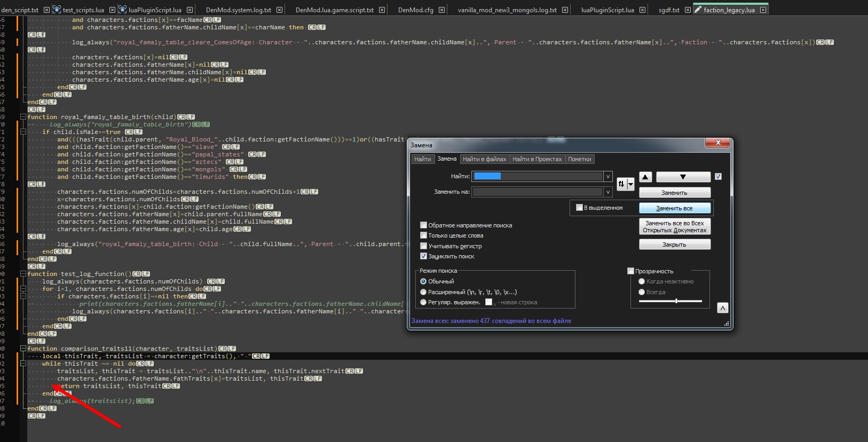Image resolution: width=868 pixels, height=442 pixels.
Task: Select the Когда неактивно transparency option
Action: coord(642,281)
